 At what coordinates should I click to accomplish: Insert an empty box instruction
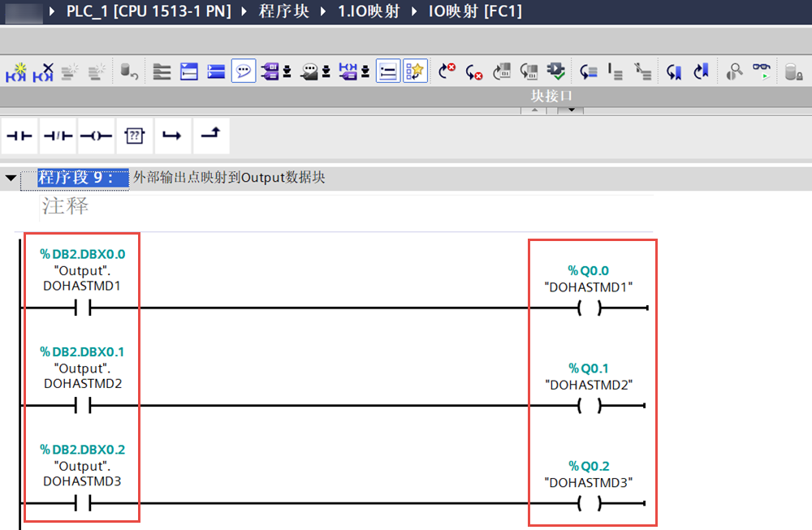pyautogui.click(x=134, y=136)
